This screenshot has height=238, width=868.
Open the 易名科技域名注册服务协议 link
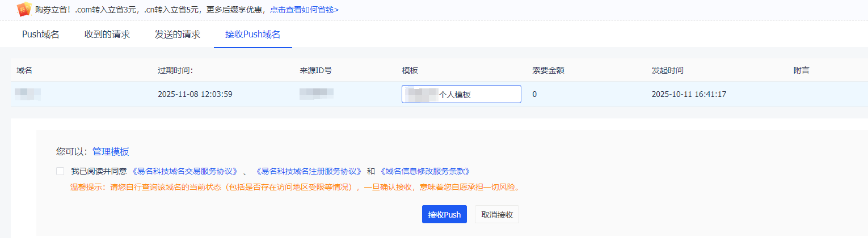(x=310, y=171)
